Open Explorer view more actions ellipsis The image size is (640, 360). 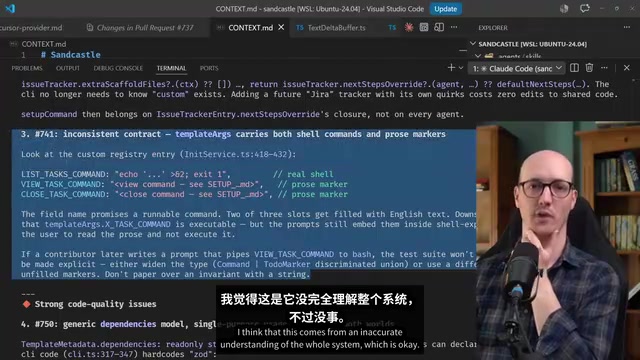pos(627,27)
